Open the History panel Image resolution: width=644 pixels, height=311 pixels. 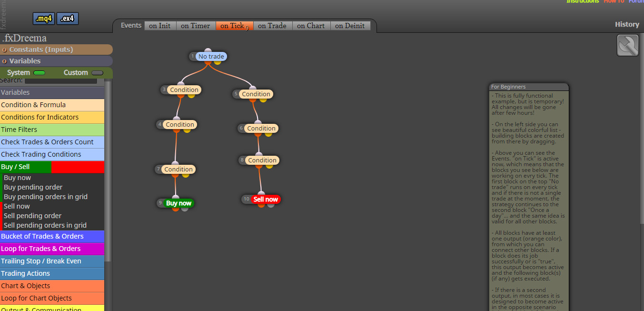click(627, 24)
